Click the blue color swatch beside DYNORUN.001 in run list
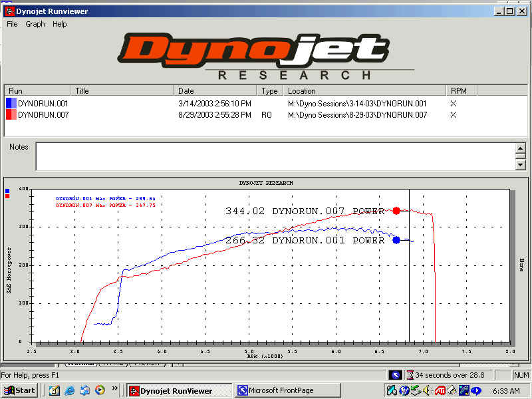 click(x=11, y=103)
